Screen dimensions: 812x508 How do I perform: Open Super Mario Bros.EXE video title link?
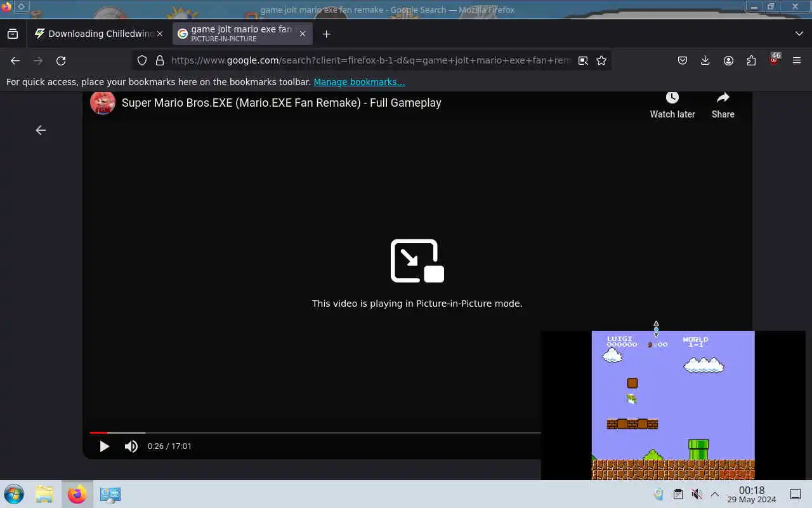282,103
